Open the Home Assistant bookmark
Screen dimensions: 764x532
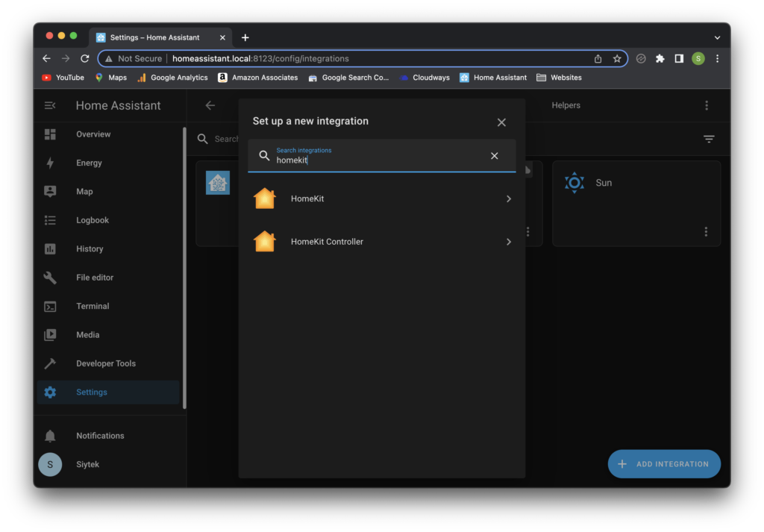(493, 78)
